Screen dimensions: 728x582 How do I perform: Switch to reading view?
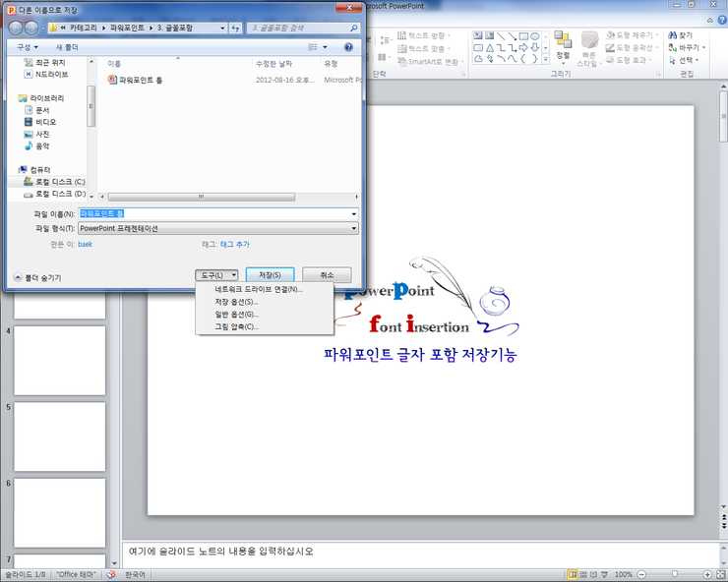(x=593, y=574)
